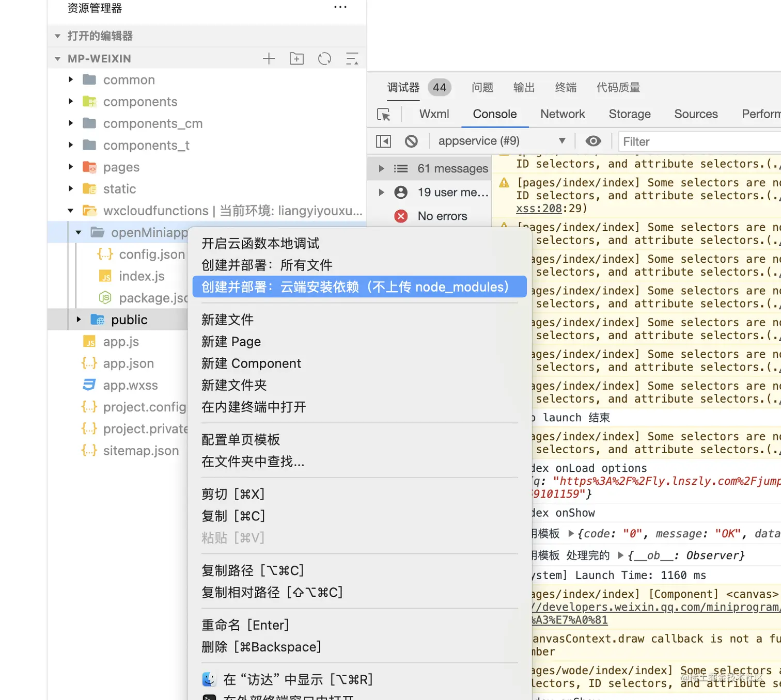Click the common folder icon
The image size is (781, 700).
(89, 79)
